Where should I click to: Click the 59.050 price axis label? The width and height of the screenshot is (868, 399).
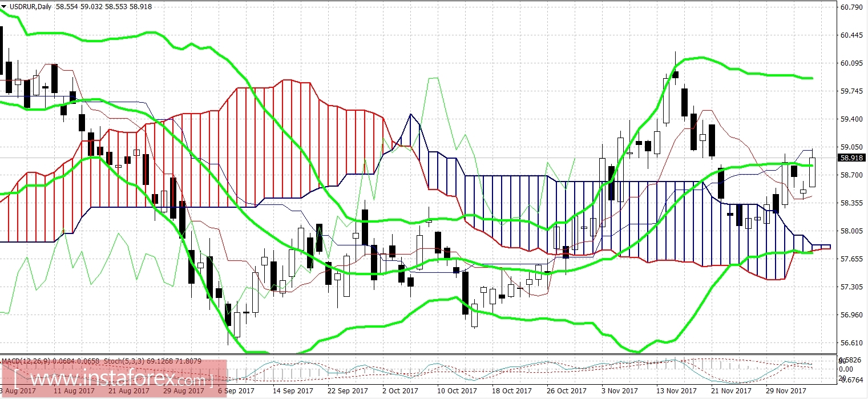pos(851,147)
